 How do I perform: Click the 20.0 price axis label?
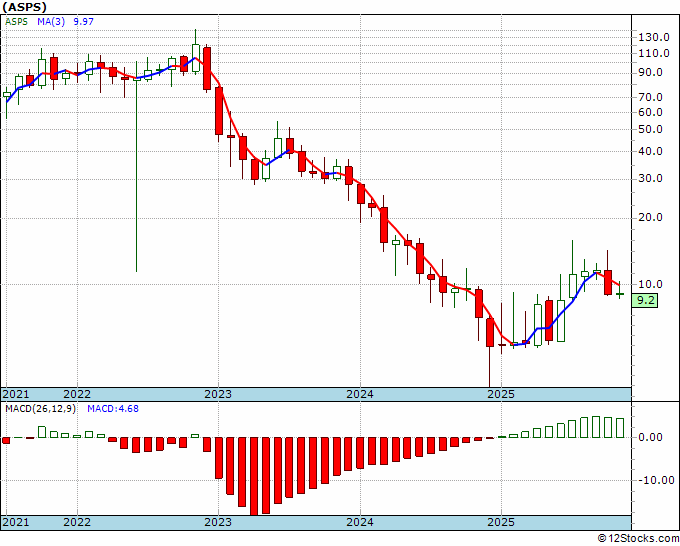tap(651, 218)
